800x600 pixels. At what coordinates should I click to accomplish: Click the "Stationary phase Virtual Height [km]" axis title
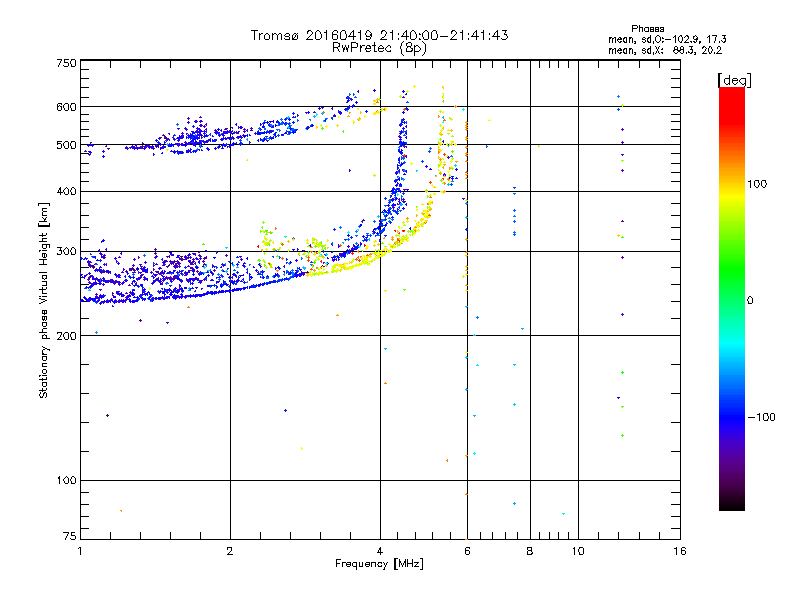click(x=44, y=300)
